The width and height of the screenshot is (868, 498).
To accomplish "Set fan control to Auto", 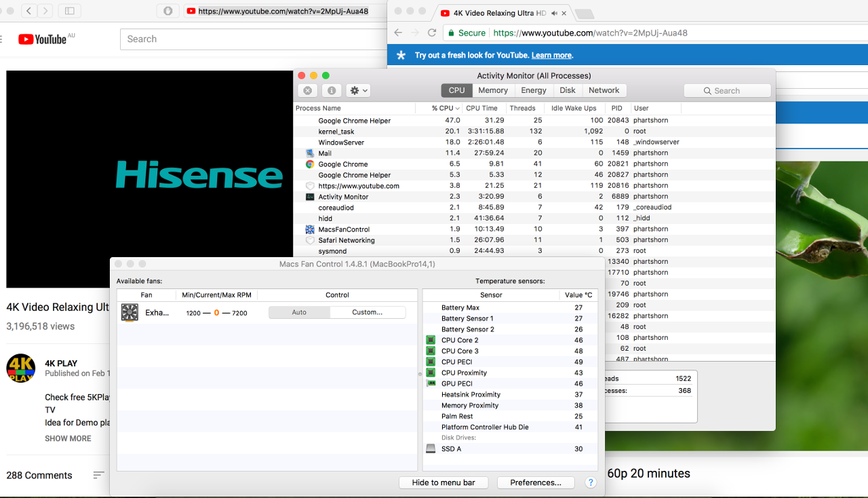I will [x=299, y=312].
